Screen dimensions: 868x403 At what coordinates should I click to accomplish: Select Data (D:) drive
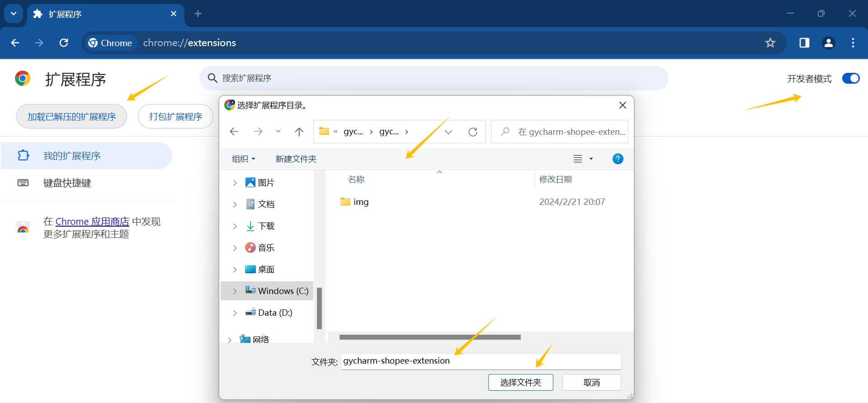click(269, 313)
